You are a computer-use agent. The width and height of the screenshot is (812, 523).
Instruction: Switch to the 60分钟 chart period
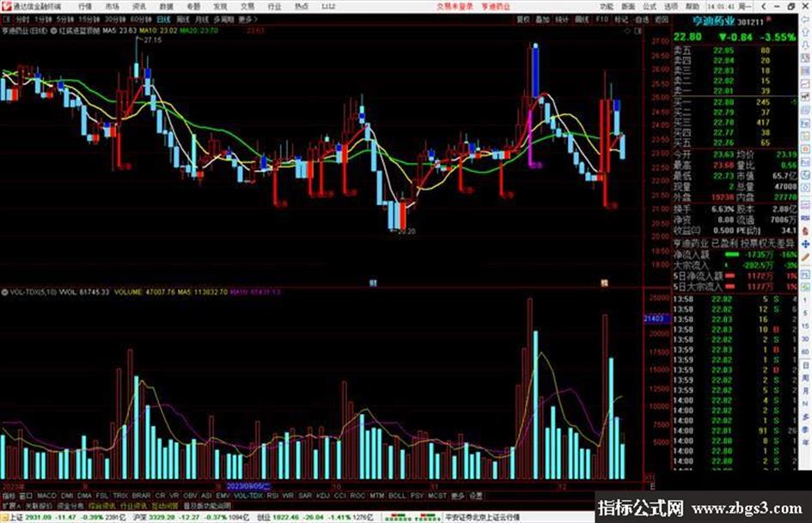[141, 19]
